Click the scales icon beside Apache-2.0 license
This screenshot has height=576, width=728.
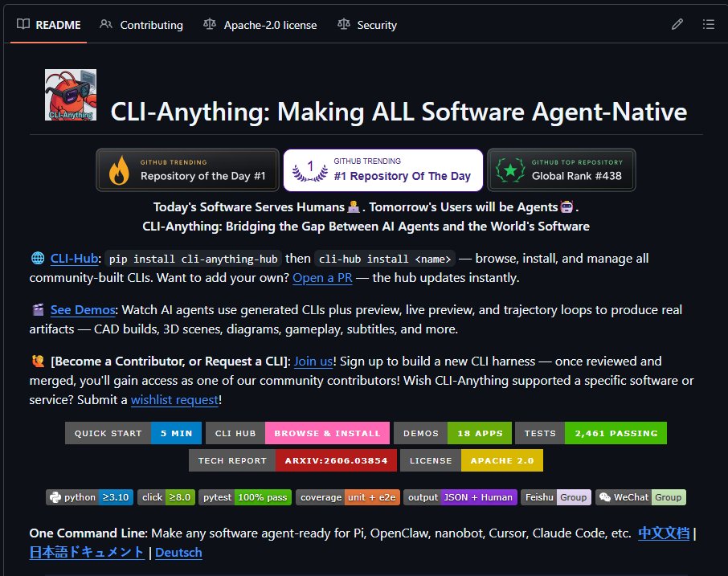pos(210,24)
